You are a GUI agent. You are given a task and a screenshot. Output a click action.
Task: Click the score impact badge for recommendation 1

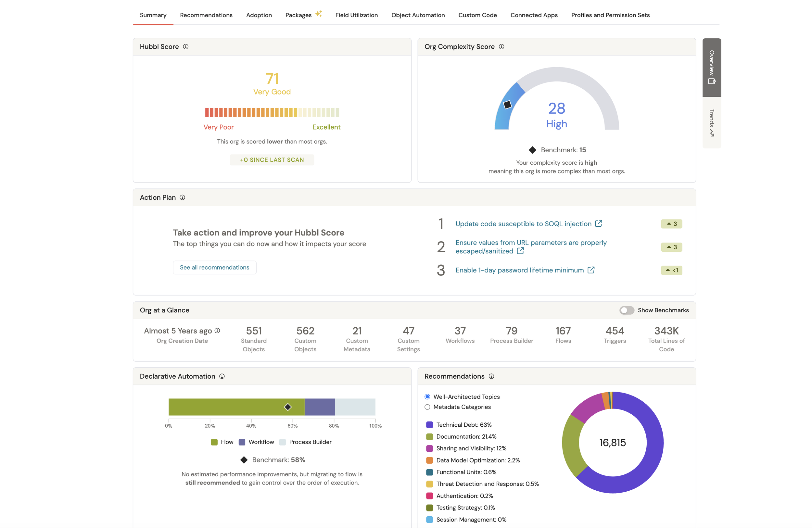(671, 224)
